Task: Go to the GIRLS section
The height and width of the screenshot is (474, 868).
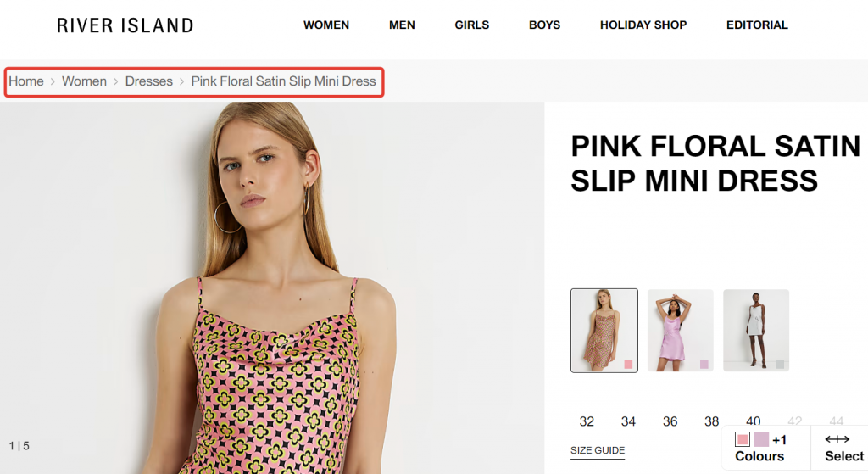Action: tap(471, 25)
